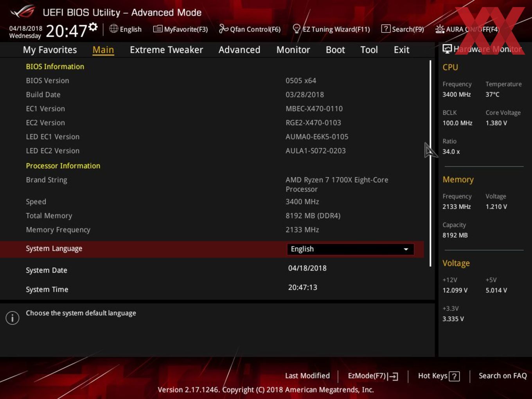Open MyFavorite(F3) list
This screenshot has height=399, width=532.
point(180,29)
